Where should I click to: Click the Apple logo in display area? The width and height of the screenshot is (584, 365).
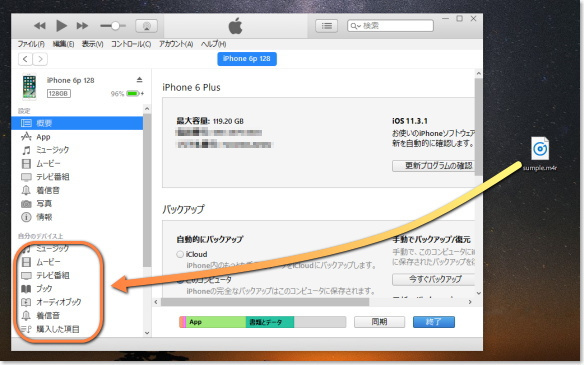click(235, 26)
